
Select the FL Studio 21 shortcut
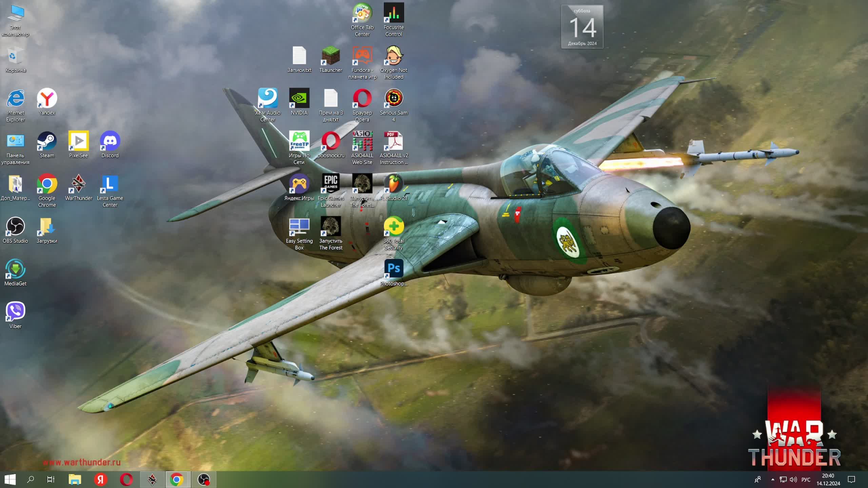[394, 184]
